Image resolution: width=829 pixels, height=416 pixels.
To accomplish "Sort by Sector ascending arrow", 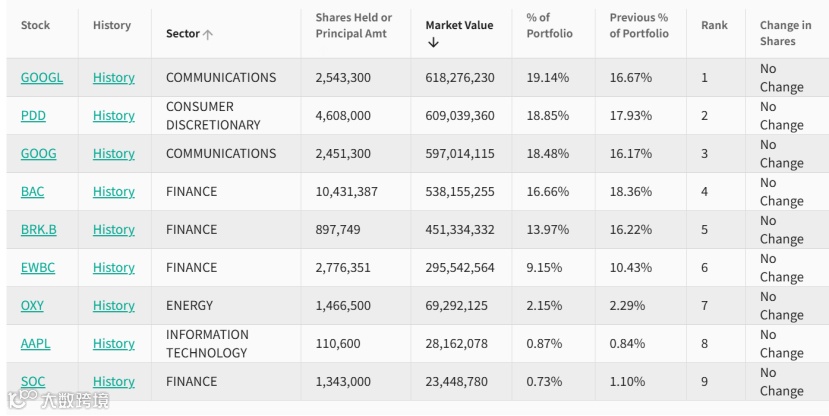I will pyautogui.click(x=208, y=34).
